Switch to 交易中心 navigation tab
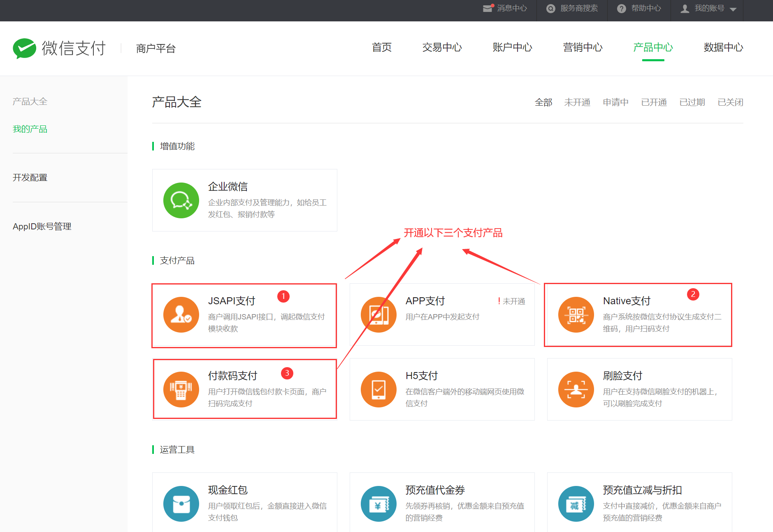Screen dimensions: 773x532 coord(442,48)
